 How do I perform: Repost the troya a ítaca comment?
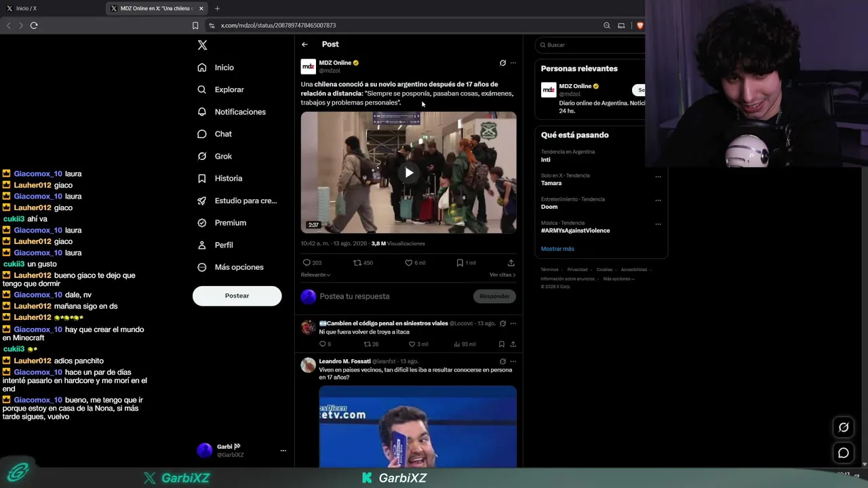tap(371, 344)
